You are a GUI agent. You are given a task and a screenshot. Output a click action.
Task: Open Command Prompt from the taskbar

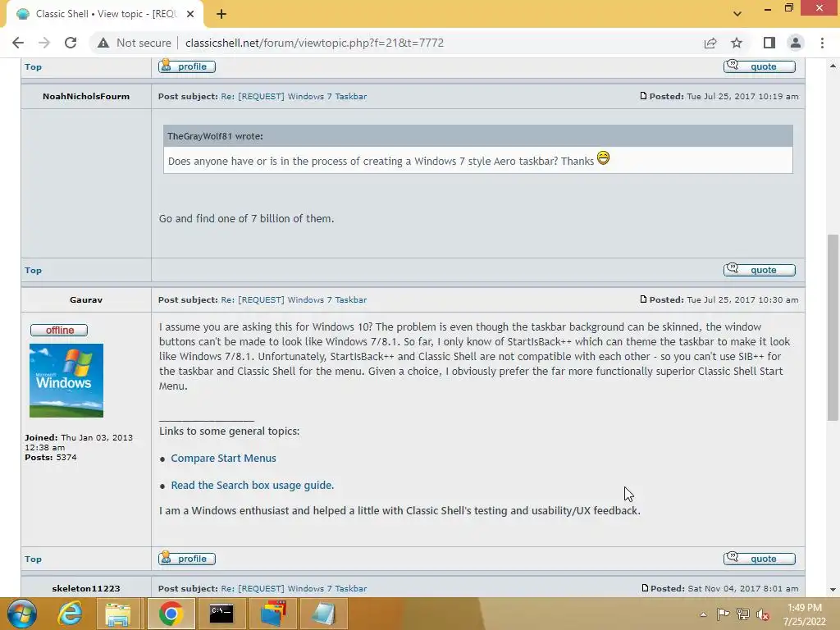tap(221, 614)
